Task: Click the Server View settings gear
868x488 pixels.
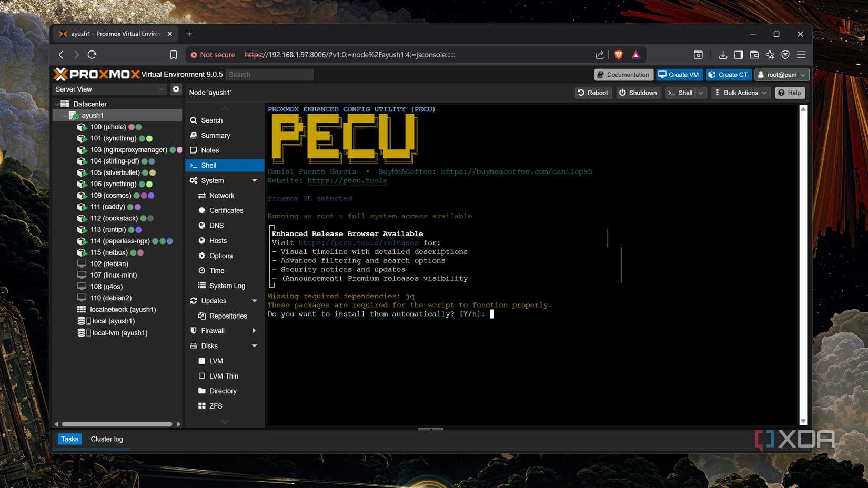Action: (x=176, y=89)
